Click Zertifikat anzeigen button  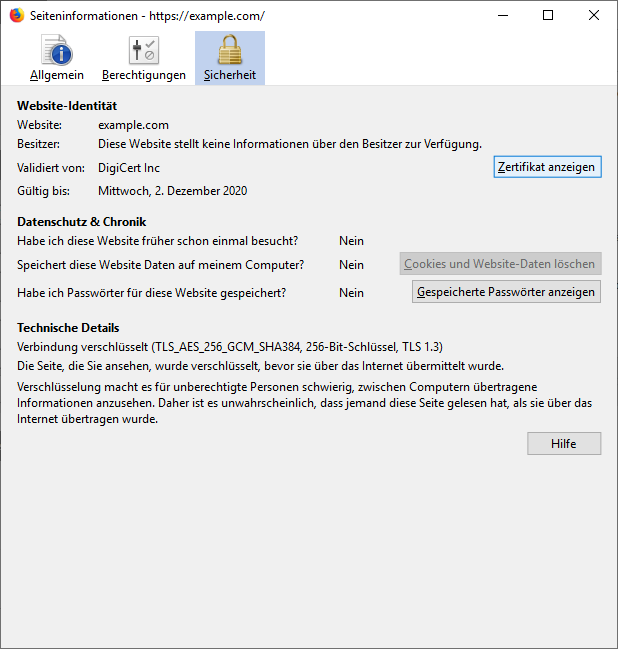point(547,167)
